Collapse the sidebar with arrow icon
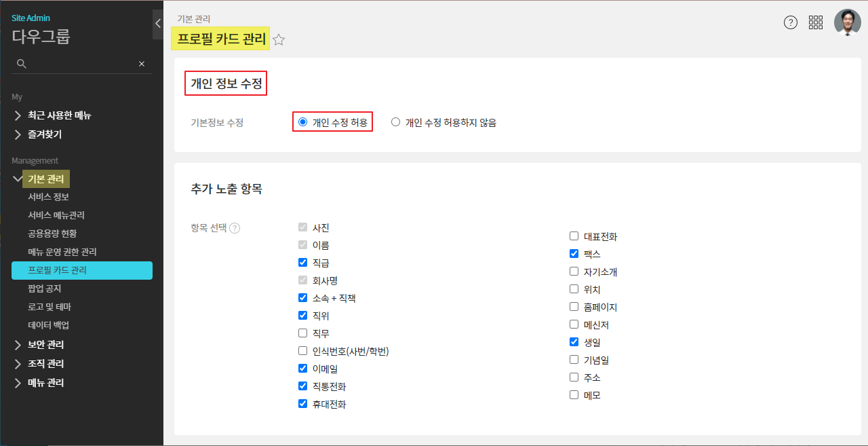Viewport: 868px width, 446px height. point(157,24)
